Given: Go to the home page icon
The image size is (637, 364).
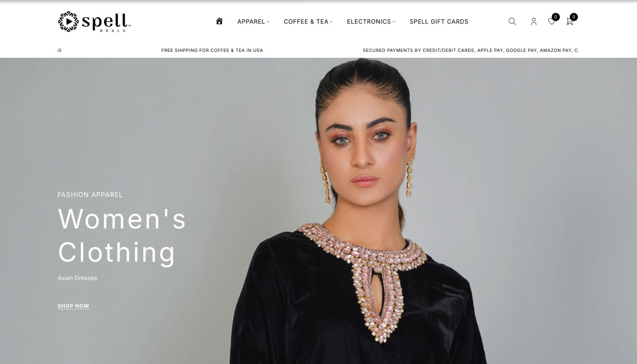Looking at the screenshot, I should (x=219, y=21).
